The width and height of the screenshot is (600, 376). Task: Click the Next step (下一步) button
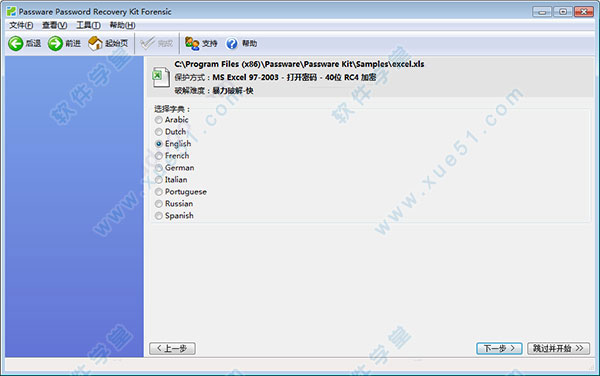499,348
